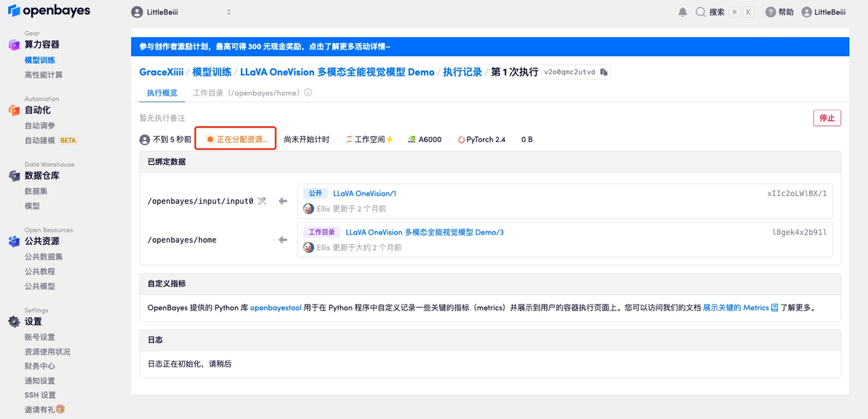Click the account avatar beside LittleBeiii switcher
The width and height of the screenshot is (868, 419).
(137, 12)
